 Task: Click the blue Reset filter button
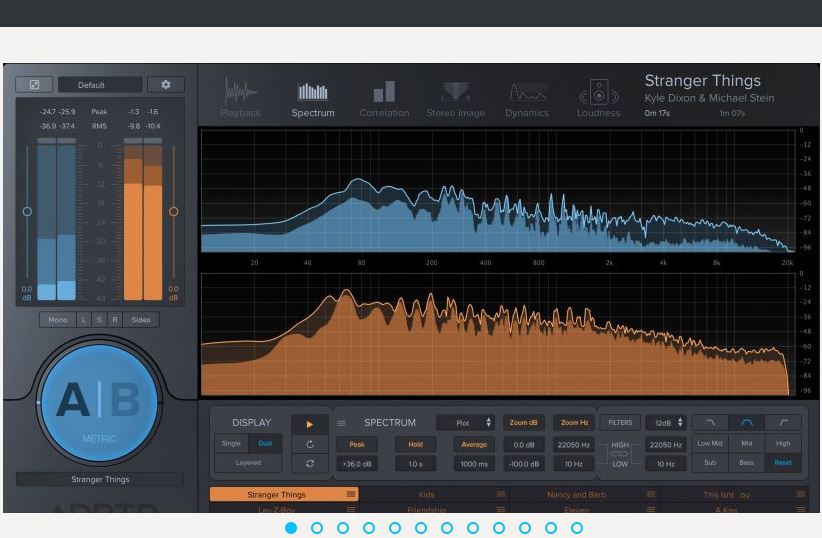click(783, 463)
